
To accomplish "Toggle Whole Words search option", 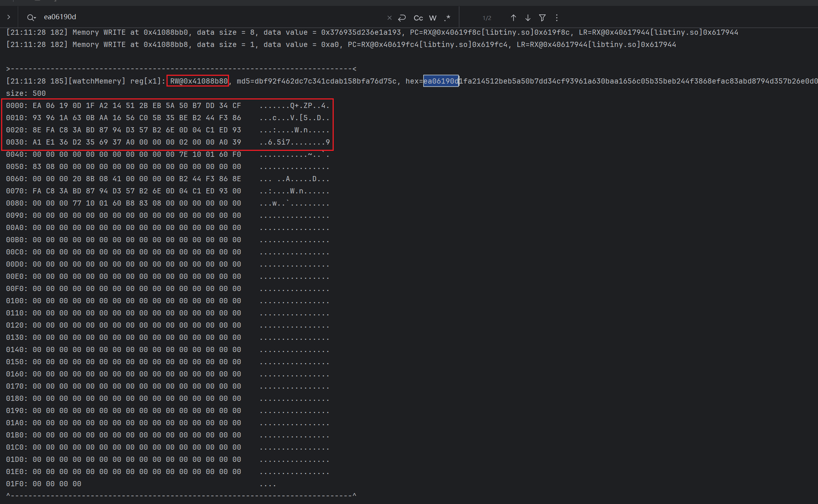I will 433,18.
